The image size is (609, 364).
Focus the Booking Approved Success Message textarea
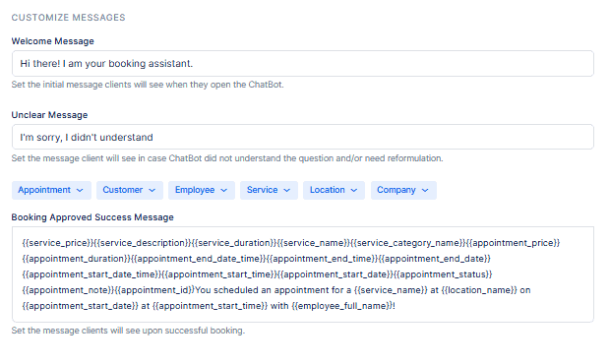303,274
